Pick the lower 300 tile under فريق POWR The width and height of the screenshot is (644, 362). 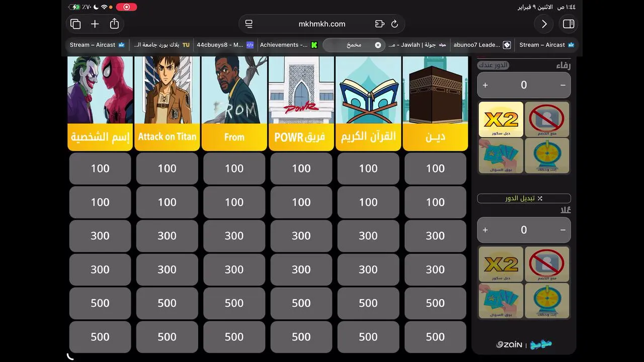301,269
